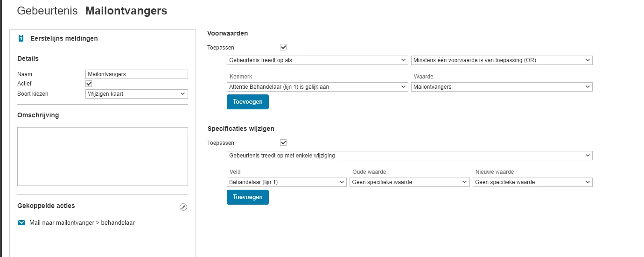Open the Oude waarde dropdown
This screenshot has height=257, width=644.
pyautogui.click(x=409, y=182)
